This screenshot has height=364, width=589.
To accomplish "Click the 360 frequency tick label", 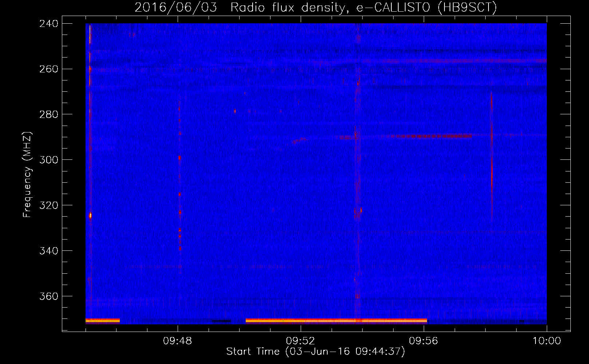I will 49,297.
